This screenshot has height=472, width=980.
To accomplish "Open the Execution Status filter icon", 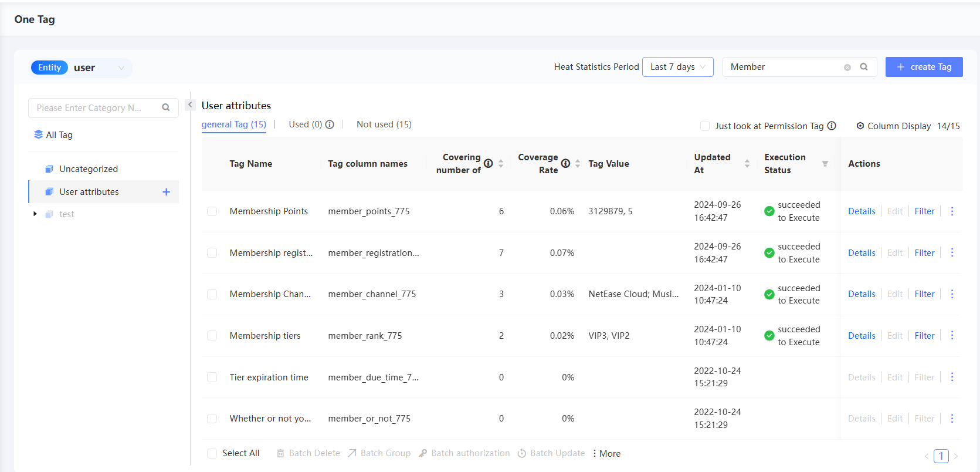I will [x=825, y=164].
